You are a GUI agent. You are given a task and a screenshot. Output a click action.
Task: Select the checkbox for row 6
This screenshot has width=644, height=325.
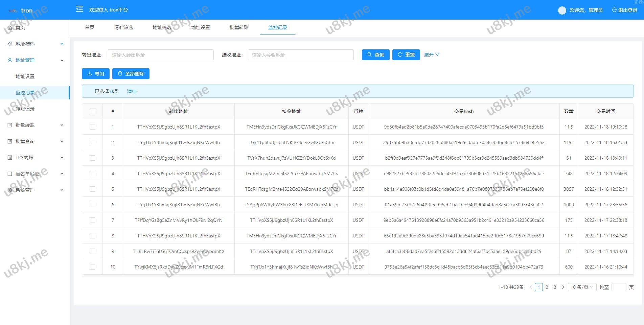coord(92,205)
